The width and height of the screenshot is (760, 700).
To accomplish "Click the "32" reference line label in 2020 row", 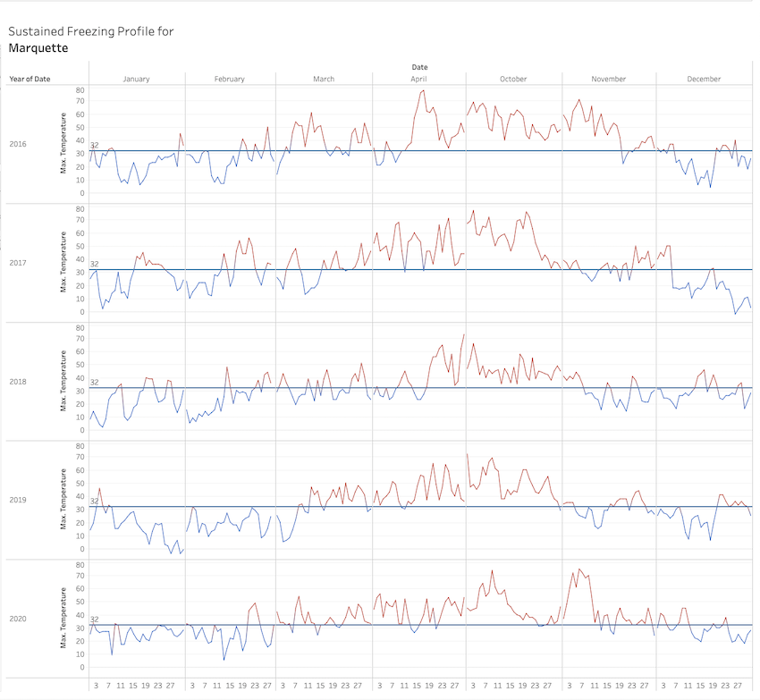I will 95,620.
